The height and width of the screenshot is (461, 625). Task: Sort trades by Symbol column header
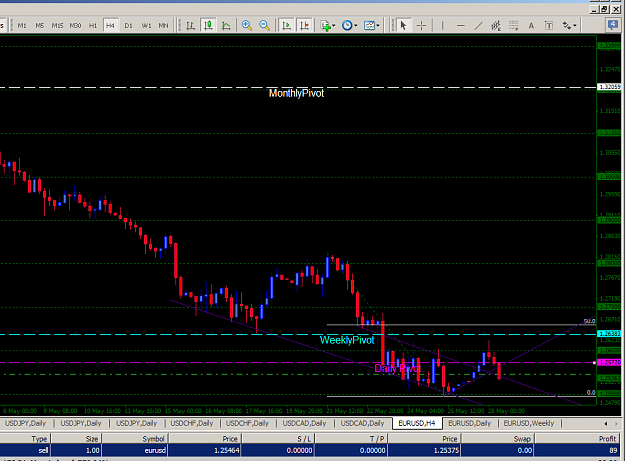tap(135, 439)
